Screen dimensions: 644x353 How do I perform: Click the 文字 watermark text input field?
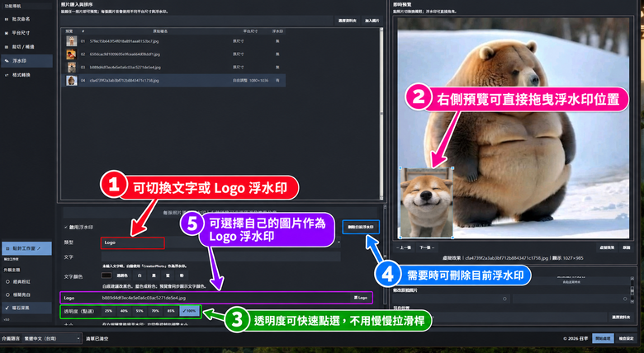pos(221,257)
